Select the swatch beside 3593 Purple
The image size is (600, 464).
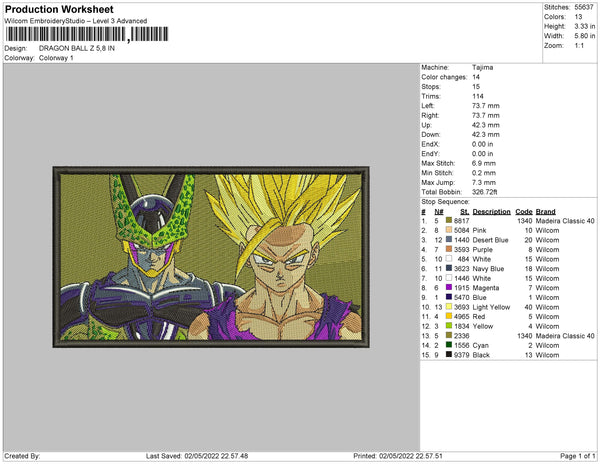tap(449, 249)
